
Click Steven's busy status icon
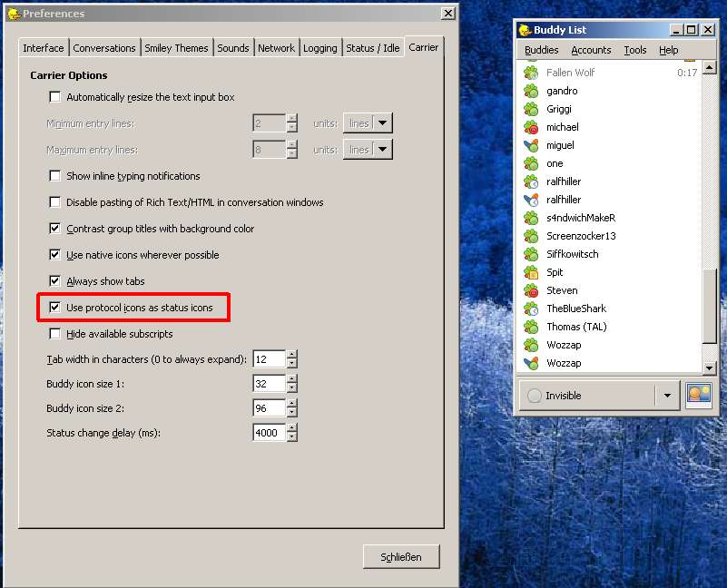pyautogui.click(x=531, y=290)
